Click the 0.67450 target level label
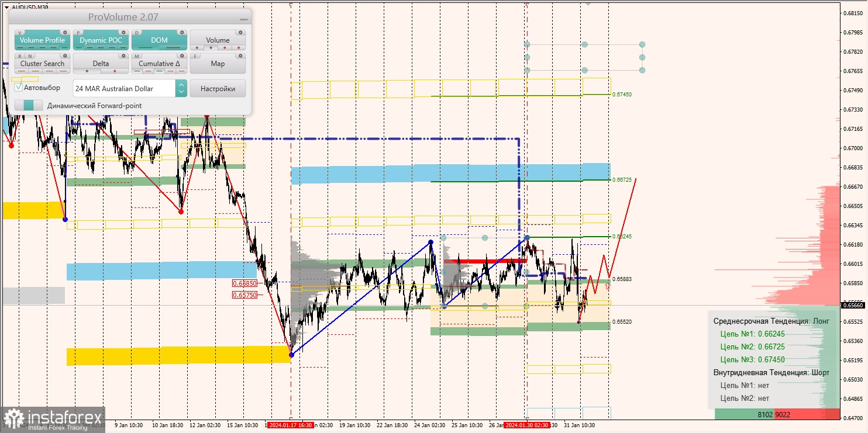The width and height of the screenshot is (868, 433). point(622,94)
